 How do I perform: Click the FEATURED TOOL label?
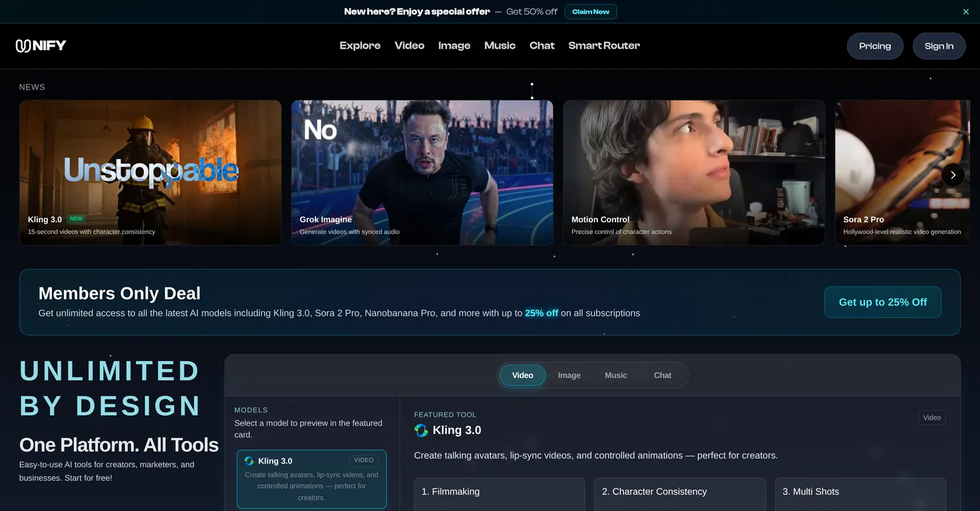[x=445, y=415]
